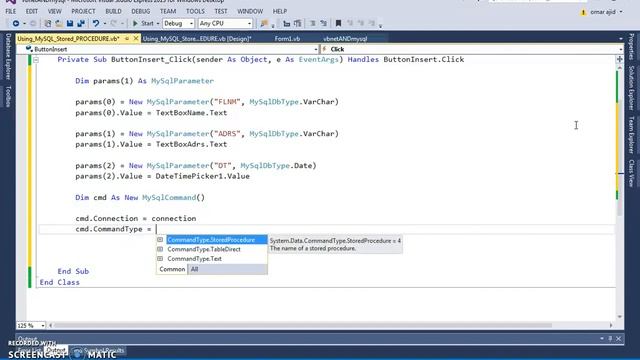
Task: Click the Find in Files toolbar icon
Action: 264,24
